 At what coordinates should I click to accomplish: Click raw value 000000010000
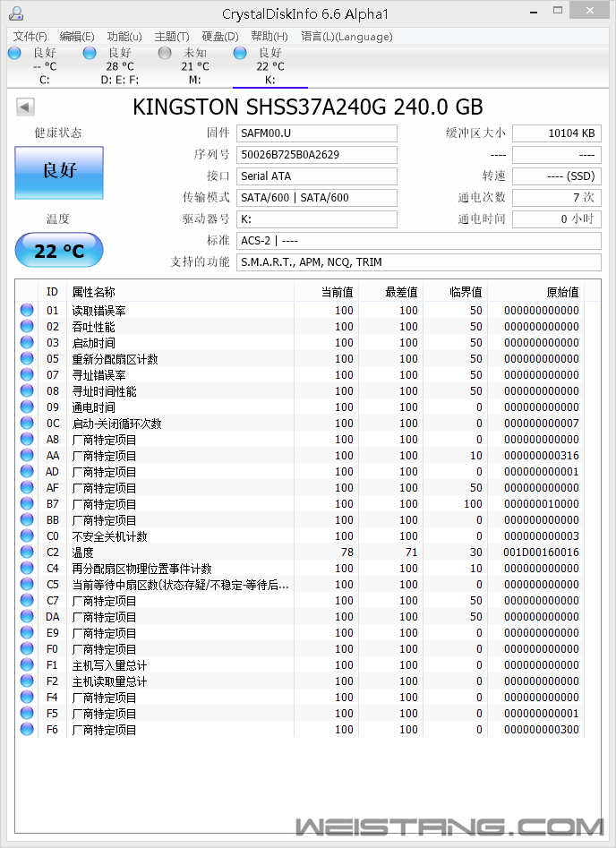pyautogui.click(x=541, y=504)
